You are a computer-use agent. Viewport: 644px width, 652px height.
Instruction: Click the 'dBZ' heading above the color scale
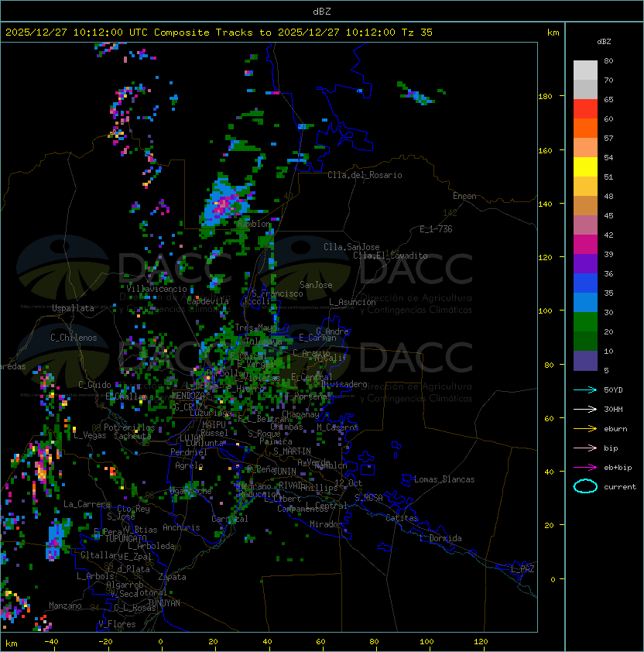tap(604, 42)
